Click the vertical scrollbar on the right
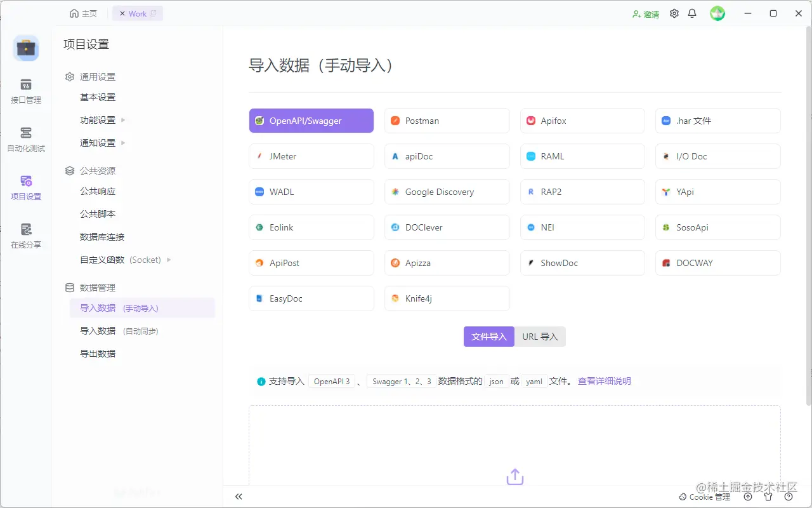The image size is (812, 508). (808, 216)
